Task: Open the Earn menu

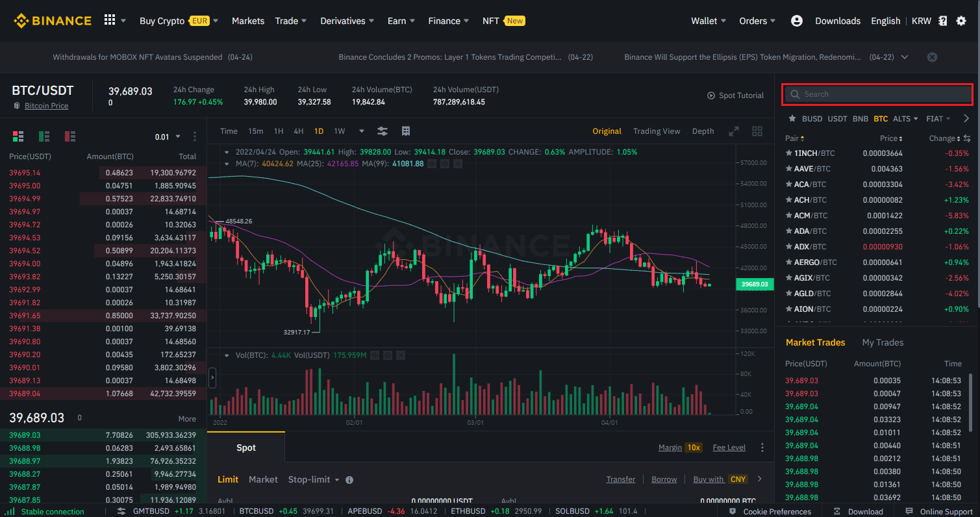Action: click(x=401, y=21)
